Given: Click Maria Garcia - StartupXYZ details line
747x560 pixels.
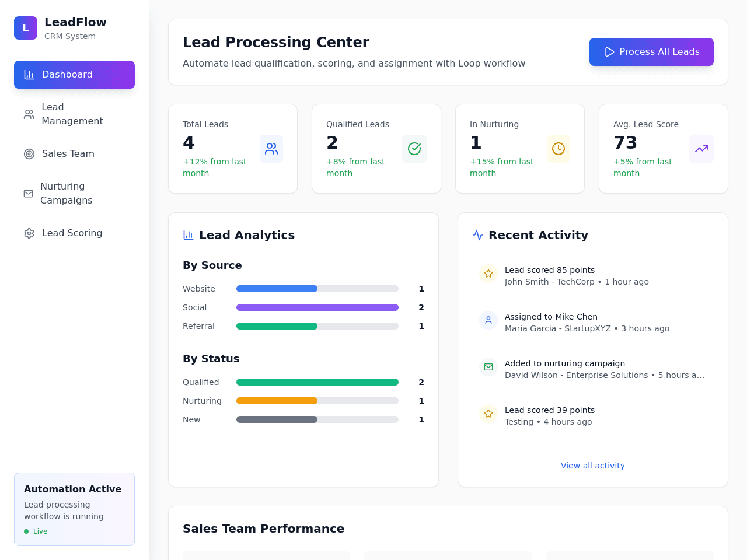Looking at the screenshot, I should click(x=587, y=328).
